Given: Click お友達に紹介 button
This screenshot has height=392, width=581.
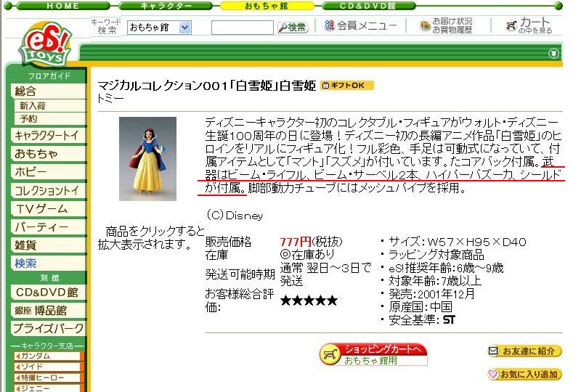Looking at the screenshot, I should pyautogui.click(x=524, y=351).
